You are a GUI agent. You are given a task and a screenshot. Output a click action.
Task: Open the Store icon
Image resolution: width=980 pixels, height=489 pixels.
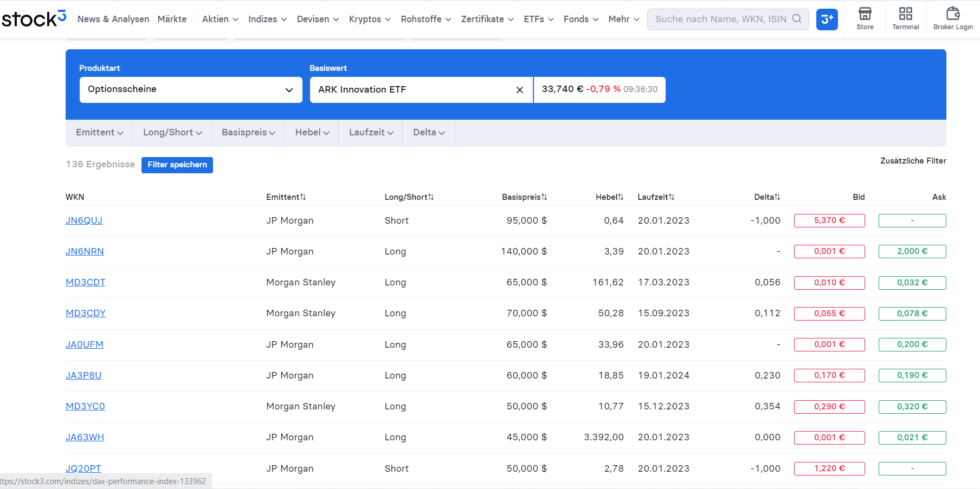(x=865, y=18)
